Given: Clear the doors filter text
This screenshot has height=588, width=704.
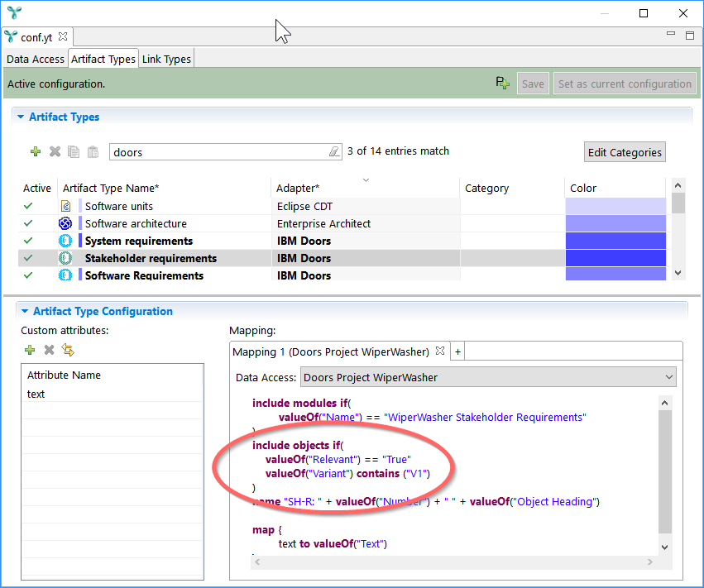Looking at the screenshot, I should [x=333, y=151].
